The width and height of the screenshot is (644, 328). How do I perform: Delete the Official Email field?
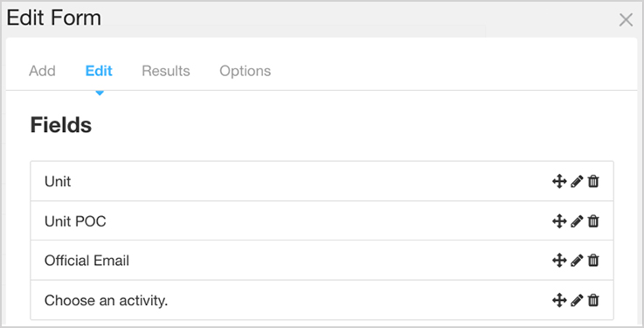[x=593, y=260]
